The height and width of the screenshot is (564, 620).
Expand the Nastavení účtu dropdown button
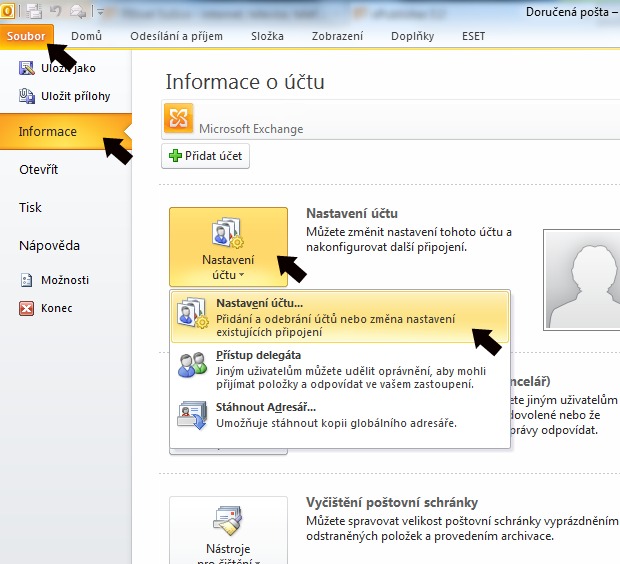point(229,247)
